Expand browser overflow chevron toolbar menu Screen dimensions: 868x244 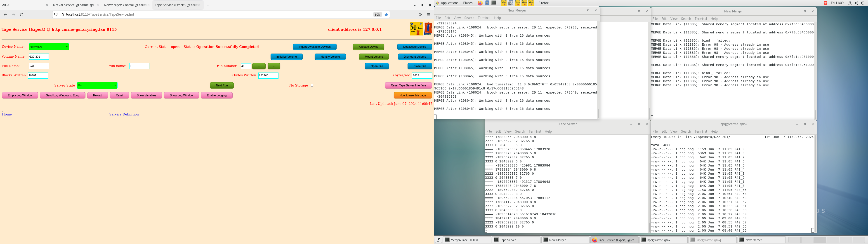(420, 14)
